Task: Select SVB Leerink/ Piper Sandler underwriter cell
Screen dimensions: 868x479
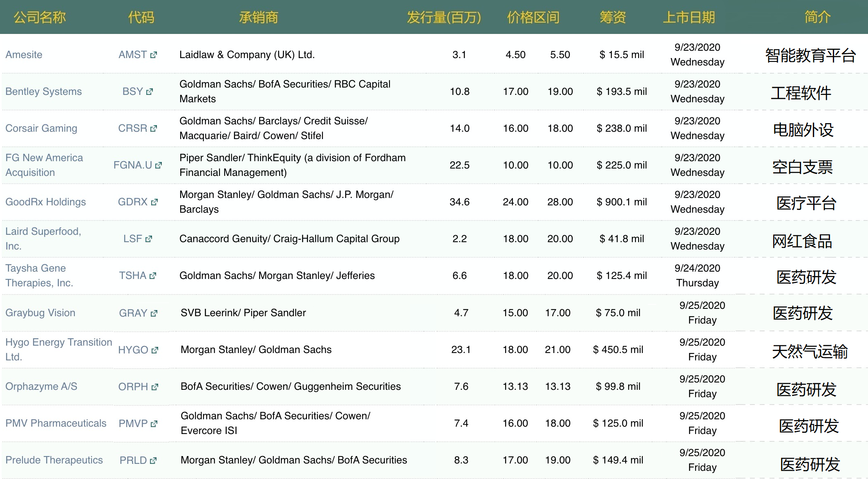Action: [x=243, y=313]
